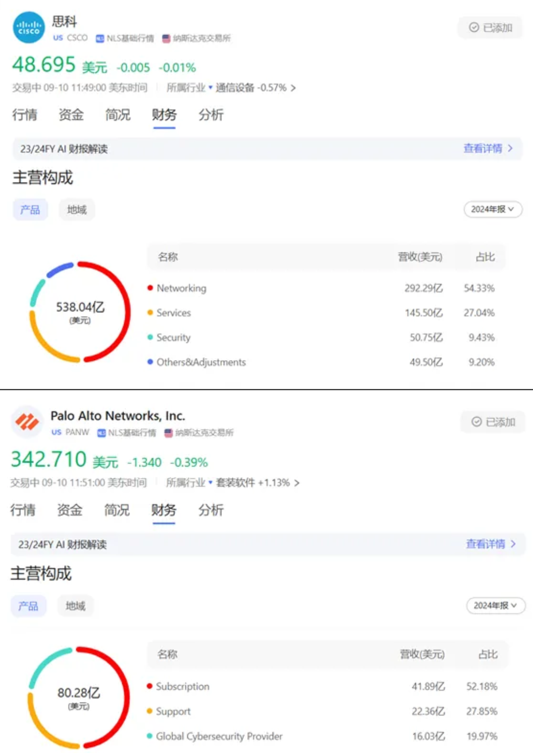Open Palo Alto 行情 tab
Image resolution: width=533 pixels, height=756 pixels.
[x=23, y=510]
